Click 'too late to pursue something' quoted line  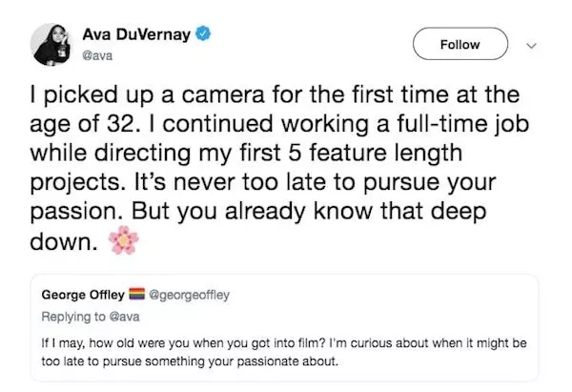(190, 361)
